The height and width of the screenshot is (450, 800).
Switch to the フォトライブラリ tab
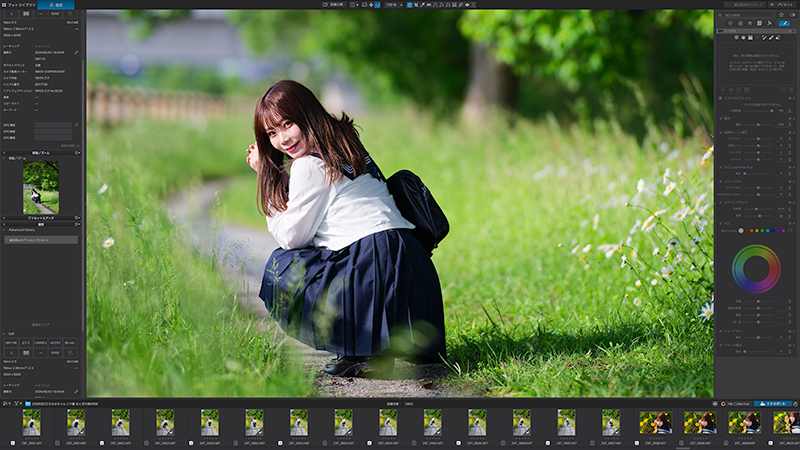(19, 5)
